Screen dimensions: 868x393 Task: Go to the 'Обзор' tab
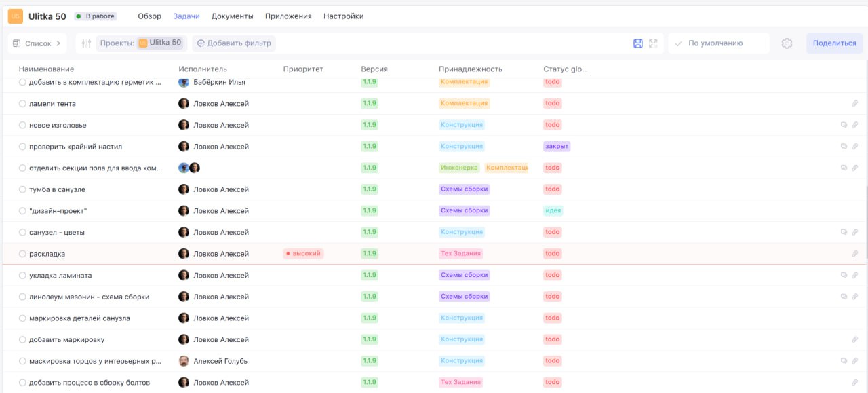click(x=149, y=16)
